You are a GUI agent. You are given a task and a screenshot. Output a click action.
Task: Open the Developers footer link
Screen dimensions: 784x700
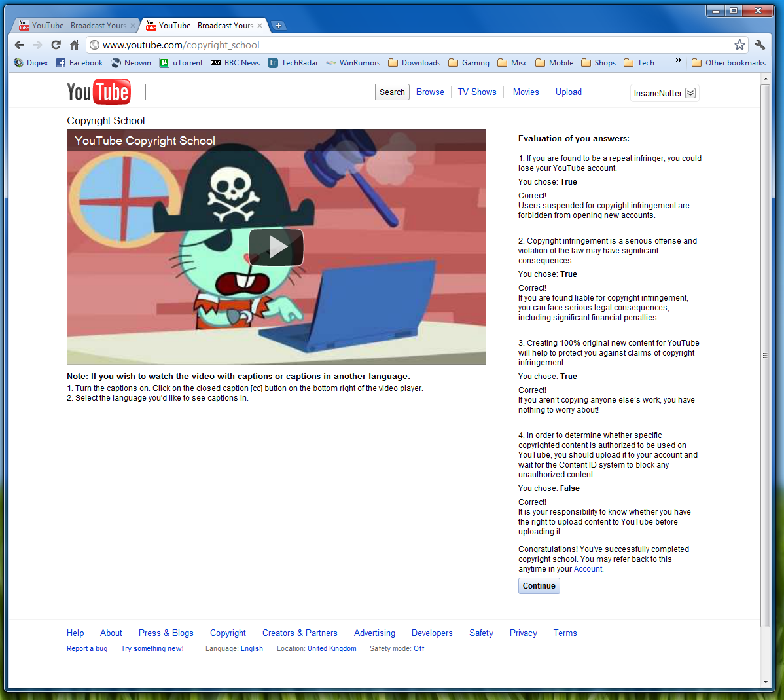pos(432,633)
